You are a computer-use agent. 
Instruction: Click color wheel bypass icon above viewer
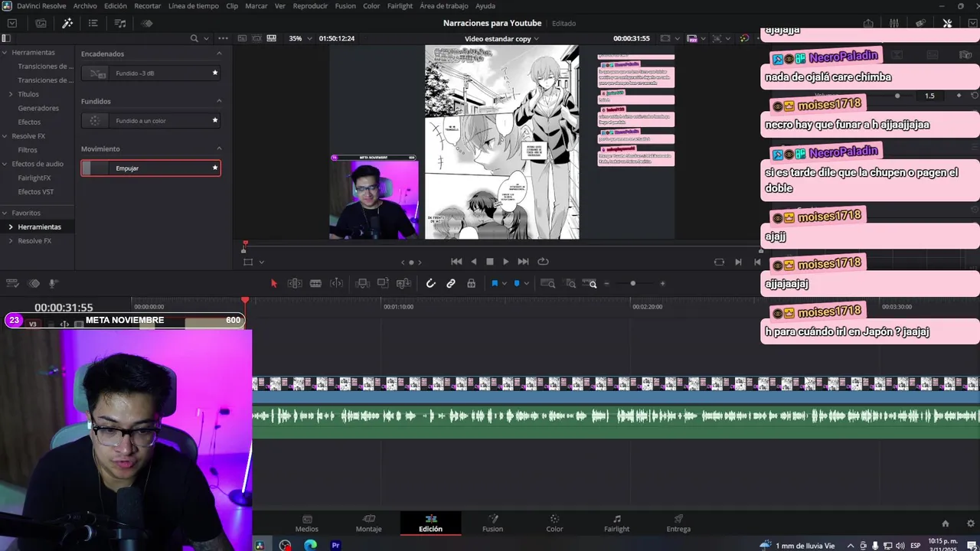[x=743, y=38]
